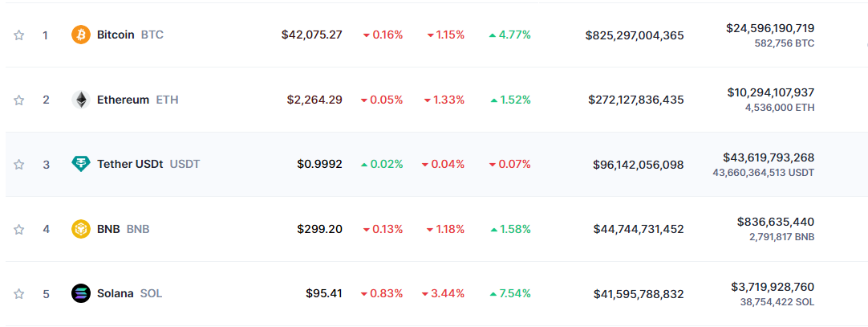Click Ethereum price $2,264.29
Image resolution: width=868 pixels, height=327 pixels.
tap(314, 100)
